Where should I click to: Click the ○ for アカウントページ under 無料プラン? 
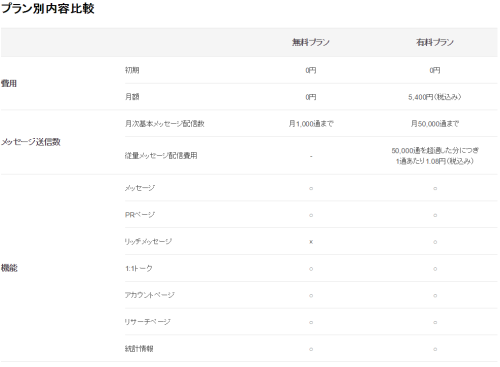click(x=311, y=296)
